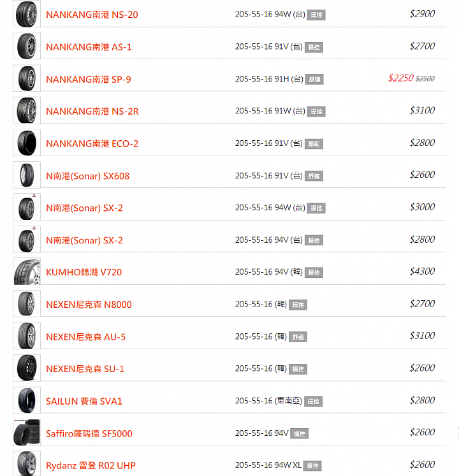Go to NANKANG南港 NS-2R product page
Viewport: 459px width, 476px height.
[92, 112]
